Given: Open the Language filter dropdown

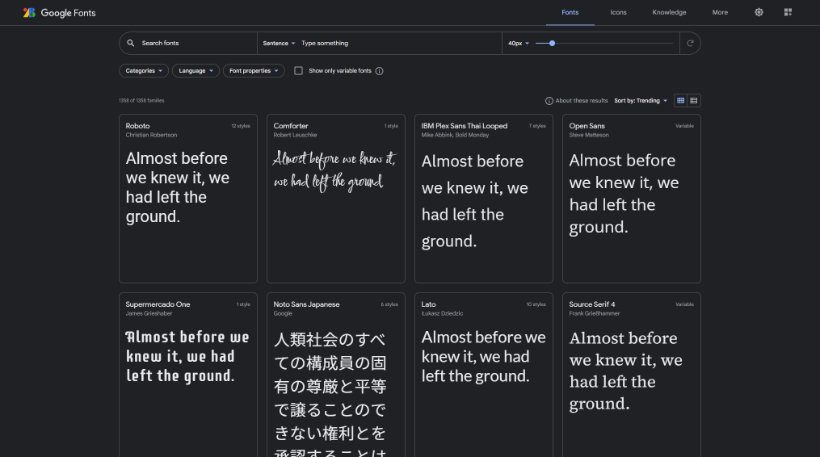Looking at the screenshot, I should tap(196, 71).
